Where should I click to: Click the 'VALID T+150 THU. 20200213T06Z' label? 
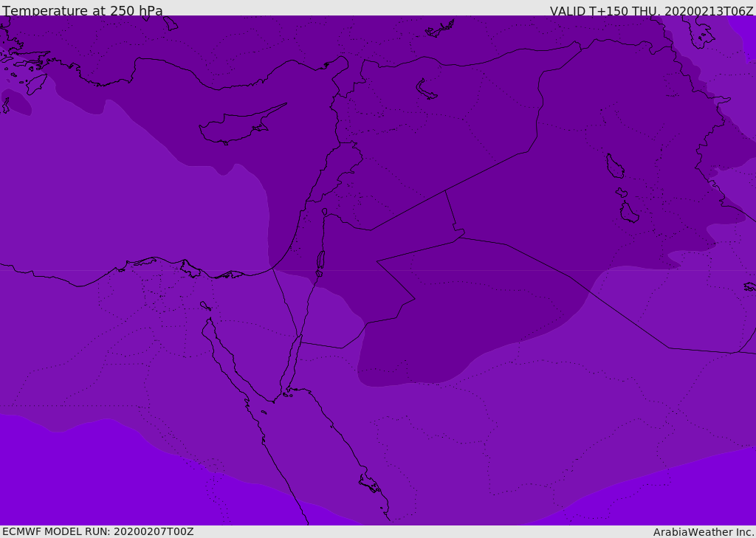pos(651,11)
